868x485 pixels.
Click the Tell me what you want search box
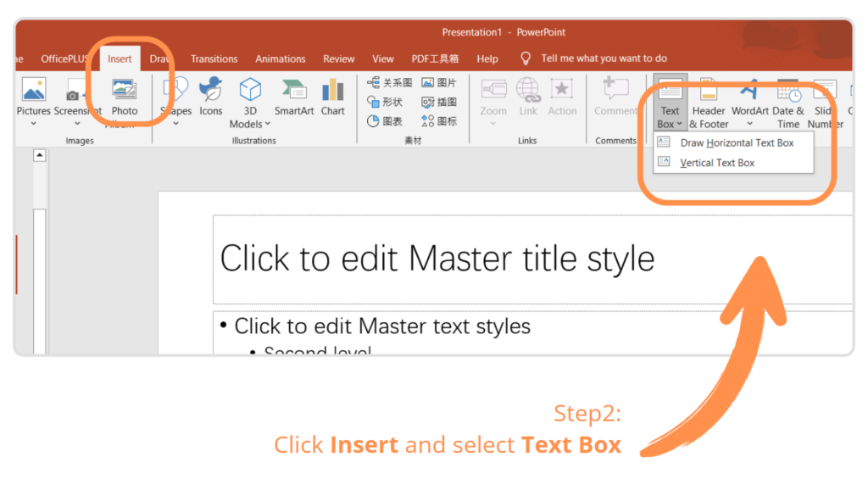[x=604, y=59]
